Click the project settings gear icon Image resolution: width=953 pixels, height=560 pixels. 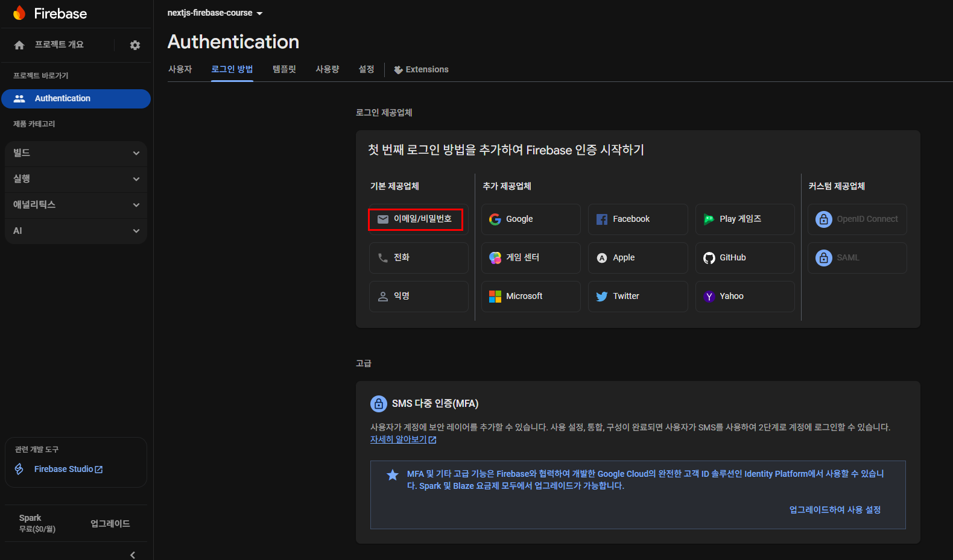click(x=135, y=45)
